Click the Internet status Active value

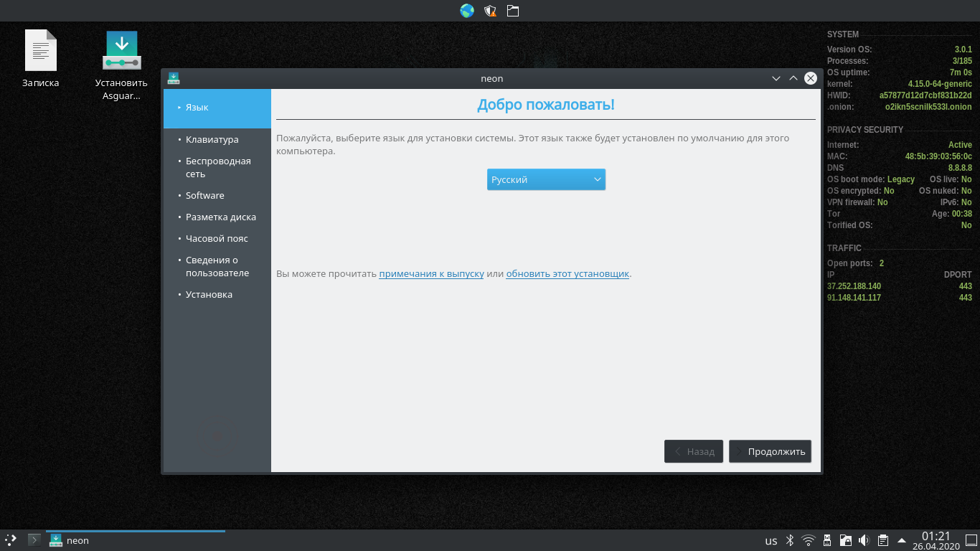[x=960, y=145]
